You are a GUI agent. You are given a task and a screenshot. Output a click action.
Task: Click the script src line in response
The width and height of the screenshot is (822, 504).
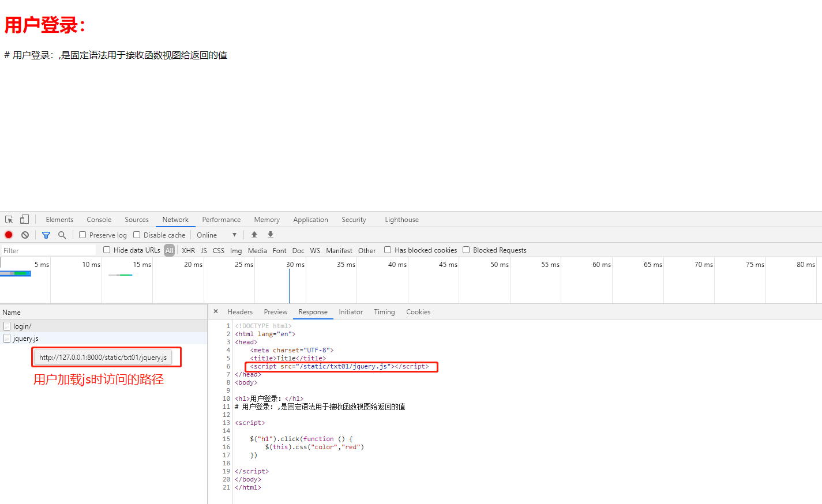coord(340,366)
